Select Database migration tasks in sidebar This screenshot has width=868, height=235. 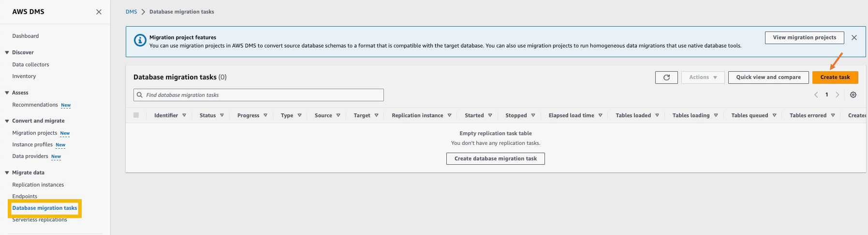pyautogui.click(x=44, y=208)
